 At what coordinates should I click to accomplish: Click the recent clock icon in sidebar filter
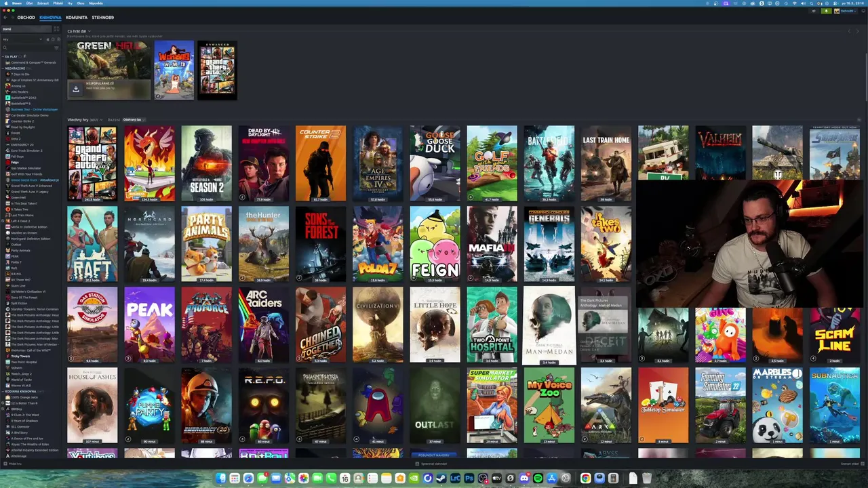[x=53, y=39]
